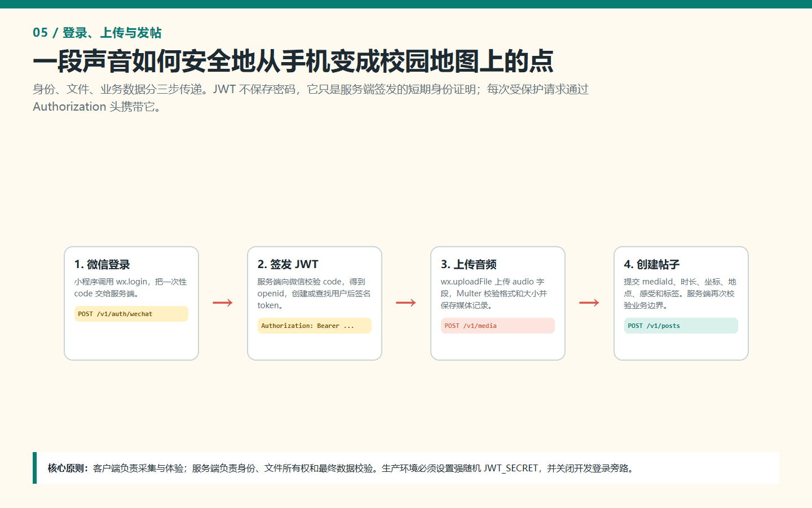
Task: Select the "1. 微信登录" card heading
Action: (102, 264)
